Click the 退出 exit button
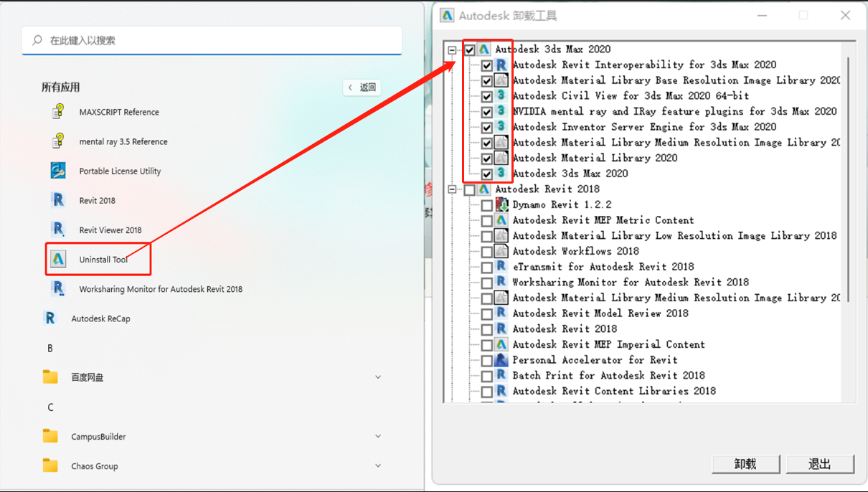Image resolution: width=868 pixels, height=492 pixels. [820, 464]
